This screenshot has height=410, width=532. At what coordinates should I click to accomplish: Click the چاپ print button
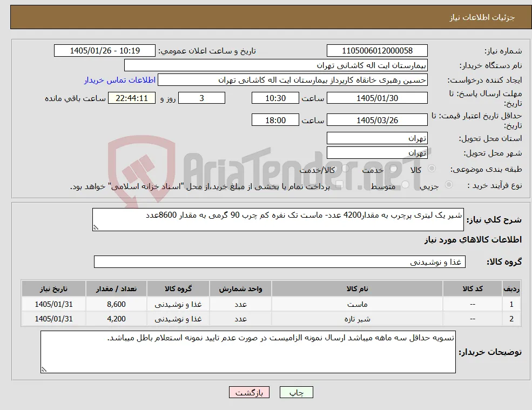click(x=296, y=392)
